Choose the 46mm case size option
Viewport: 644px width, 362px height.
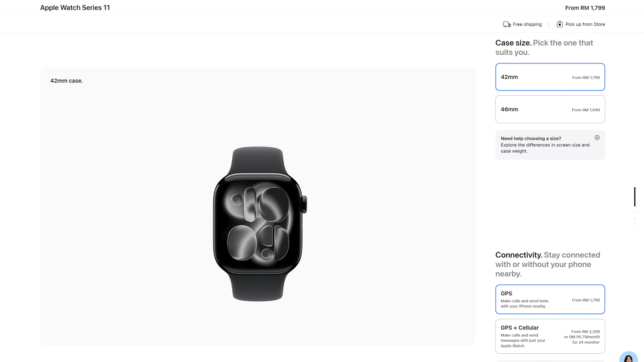[x=550, y=109]
